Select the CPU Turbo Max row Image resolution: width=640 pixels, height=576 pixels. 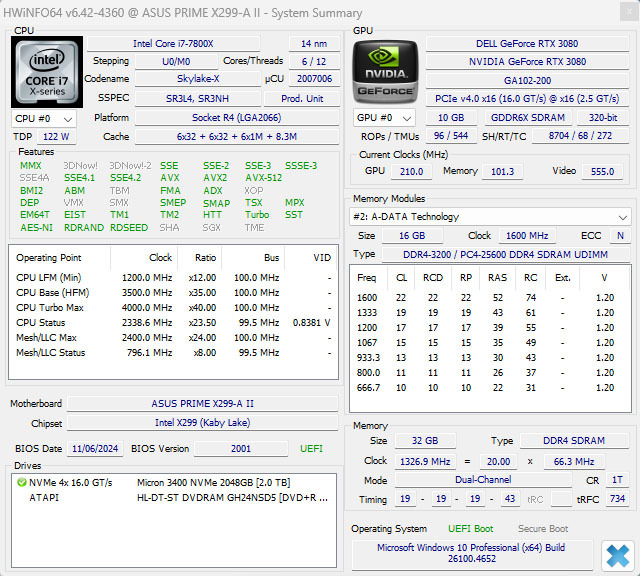coord(173,308)
